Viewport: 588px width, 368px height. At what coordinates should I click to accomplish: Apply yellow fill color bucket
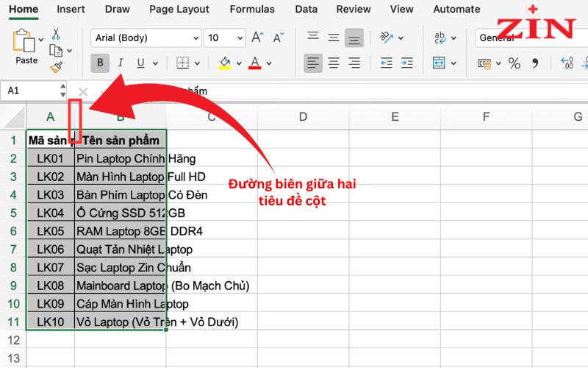(x=225, y=63)
